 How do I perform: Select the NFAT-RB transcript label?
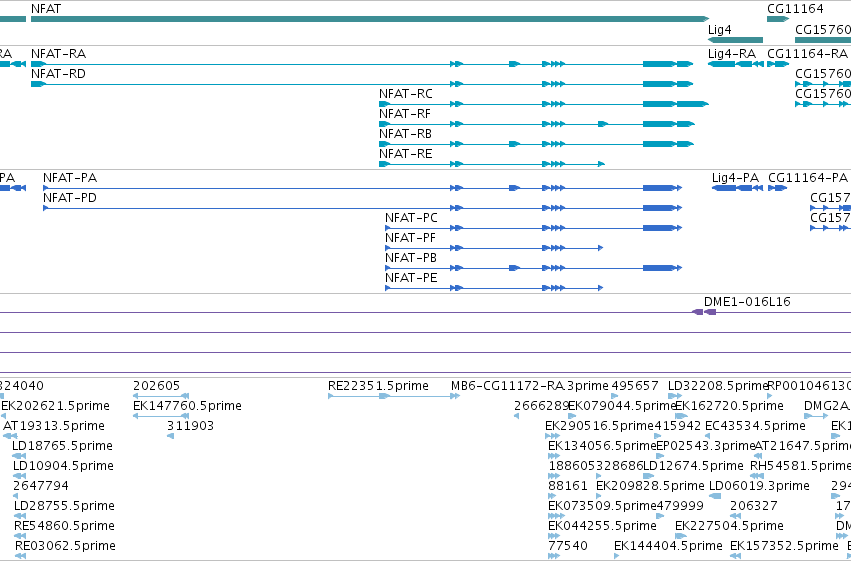click(x=405, y=134)
